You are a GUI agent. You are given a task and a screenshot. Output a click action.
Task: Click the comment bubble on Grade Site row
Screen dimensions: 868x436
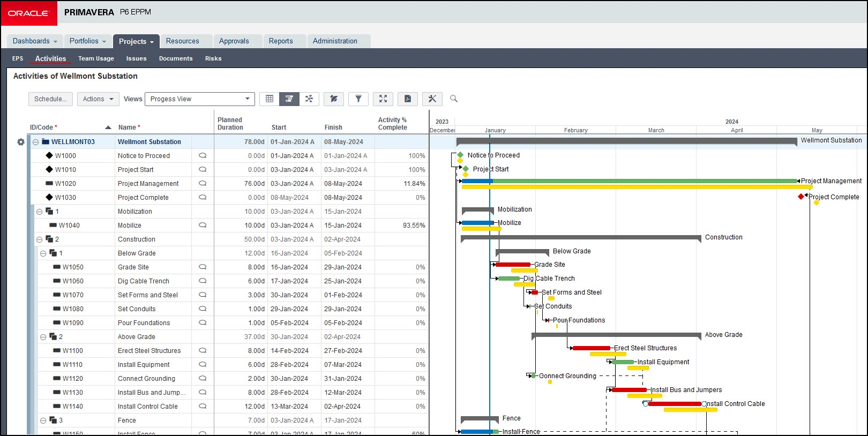(x=203, y=267)
